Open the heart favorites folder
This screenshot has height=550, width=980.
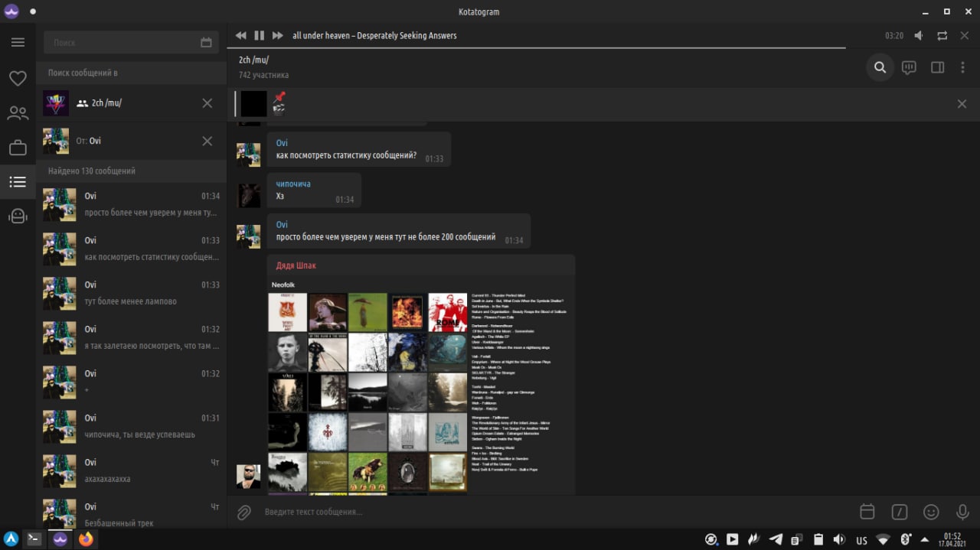18,78
